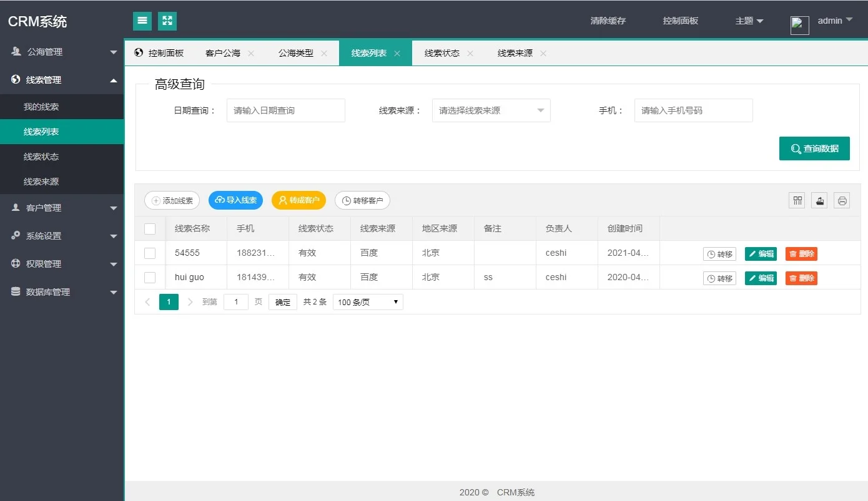Open the print icon above the table
The image size is (868, 501).
[x=842, y=200]
